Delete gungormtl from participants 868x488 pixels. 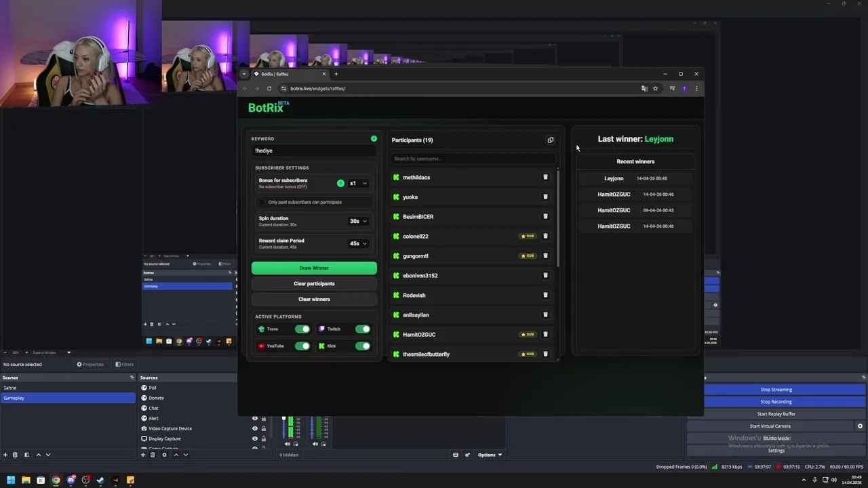(545, 256)
